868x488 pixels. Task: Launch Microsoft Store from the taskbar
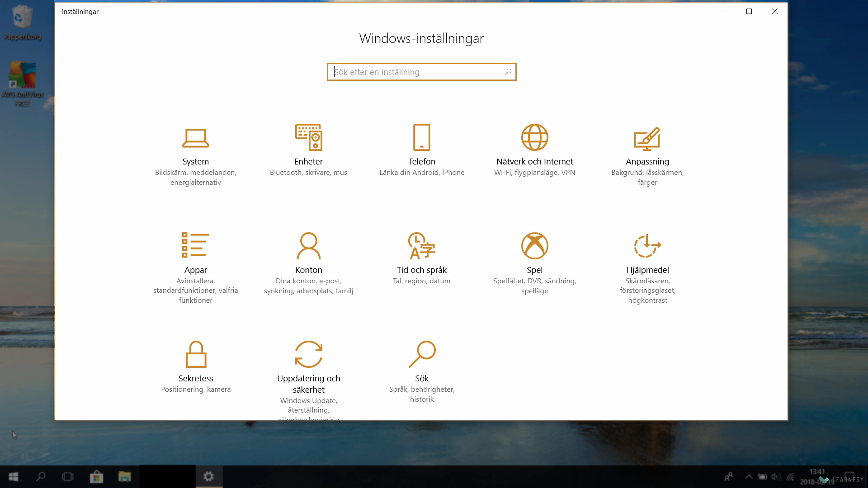click(96, 477)
